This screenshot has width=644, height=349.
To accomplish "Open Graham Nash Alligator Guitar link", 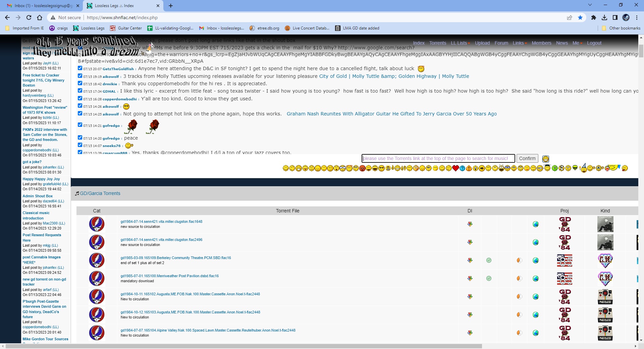I will click(x=391, y=114).
